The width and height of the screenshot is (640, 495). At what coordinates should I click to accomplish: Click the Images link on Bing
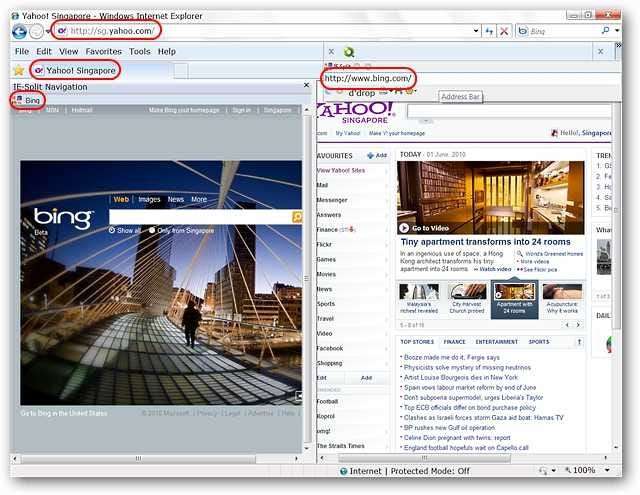(x=149, y=200)
